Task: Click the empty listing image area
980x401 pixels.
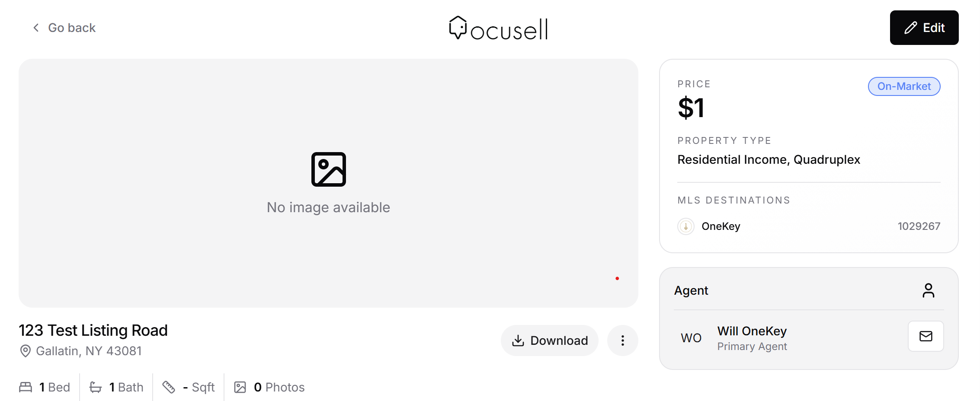Action: pyautogui.click(x=328, y=183)
